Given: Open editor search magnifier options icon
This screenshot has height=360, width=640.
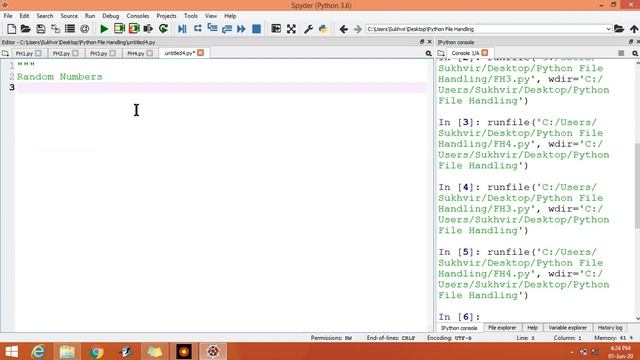Looking at the screenshot, I should (428, 53).
